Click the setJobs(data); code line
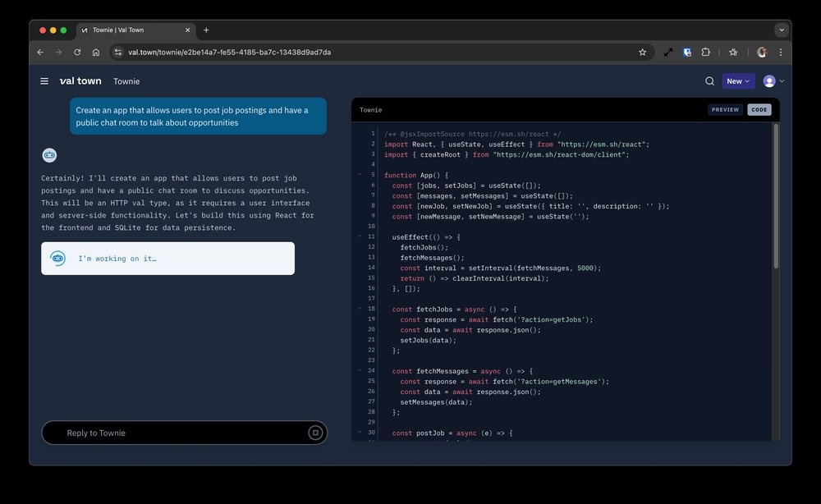This screenshot has height=504, width=821. click(x=429, y=340)
